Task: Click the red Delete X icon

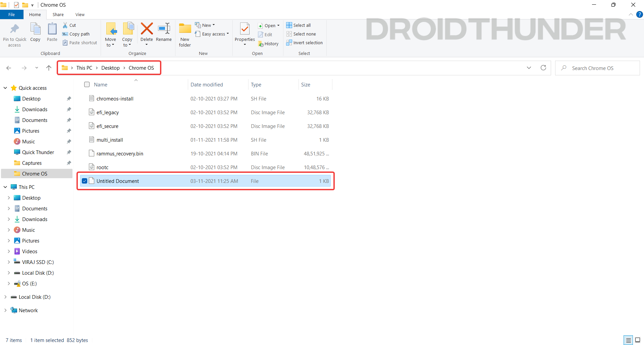Action: tap(147, 29)
